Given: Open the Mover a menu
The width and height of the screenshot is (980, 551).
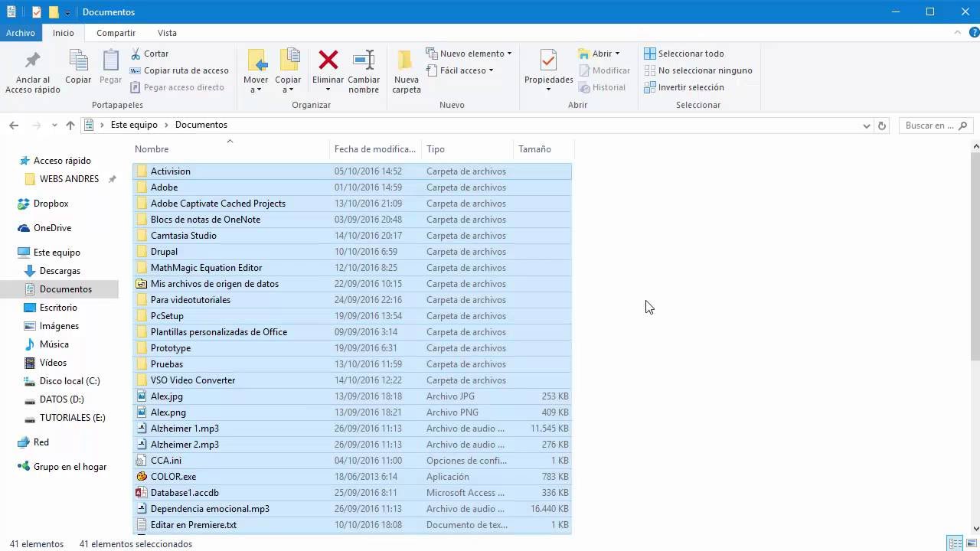Looking at the screenshot, I should click(x=256, y=72).
